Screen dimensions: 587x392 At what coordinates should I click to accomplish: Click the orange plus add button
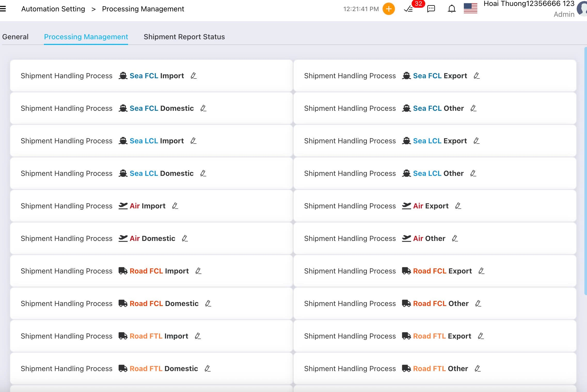pos(388,9)
